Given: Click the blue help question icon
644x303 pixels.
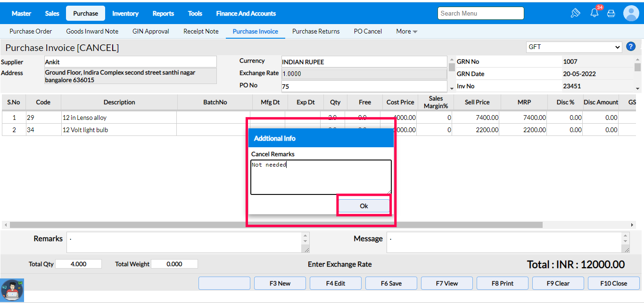Looking at the screenshot, I should [631, 47].
